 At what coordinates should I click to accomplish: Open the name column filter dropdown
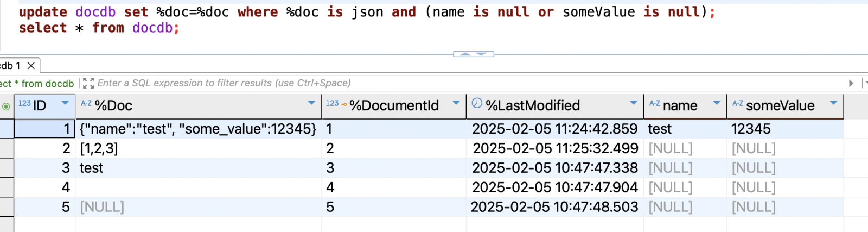(x=716, y=103)
